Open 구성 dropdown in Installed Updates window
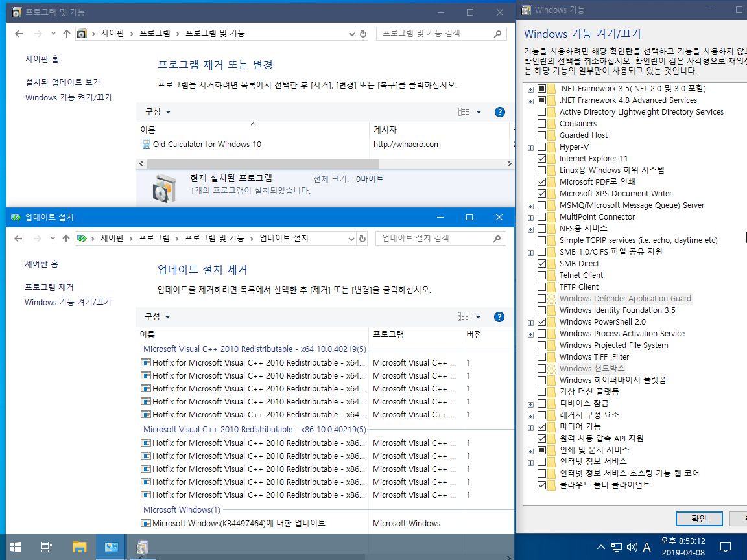 click(x=157, y=317)
